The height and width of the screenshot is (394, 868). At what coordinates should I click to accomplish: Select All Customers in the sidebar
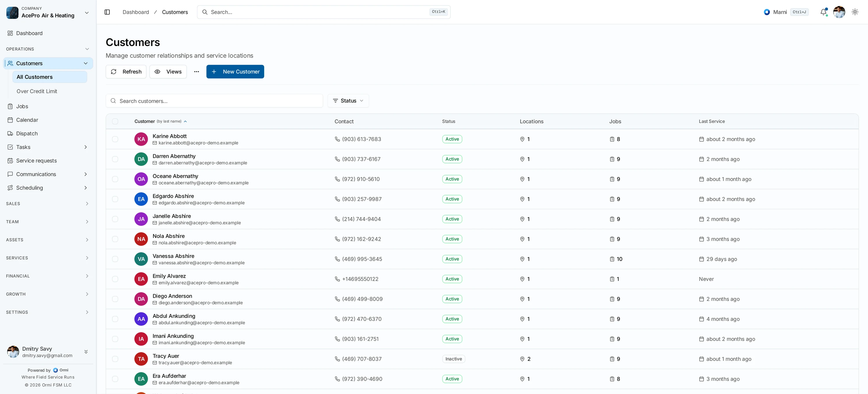coord(50,77)
